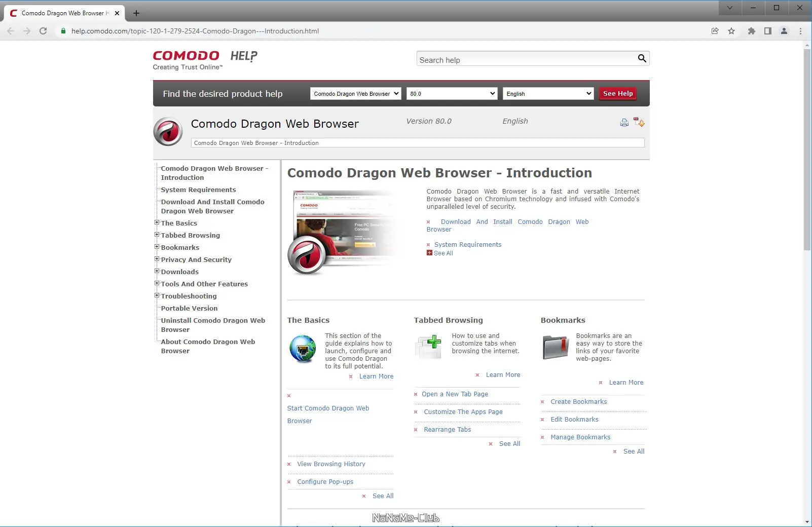Click See All under Bookmarks
Viewport: 812px width, 527px height.
(x=634, y=451)
